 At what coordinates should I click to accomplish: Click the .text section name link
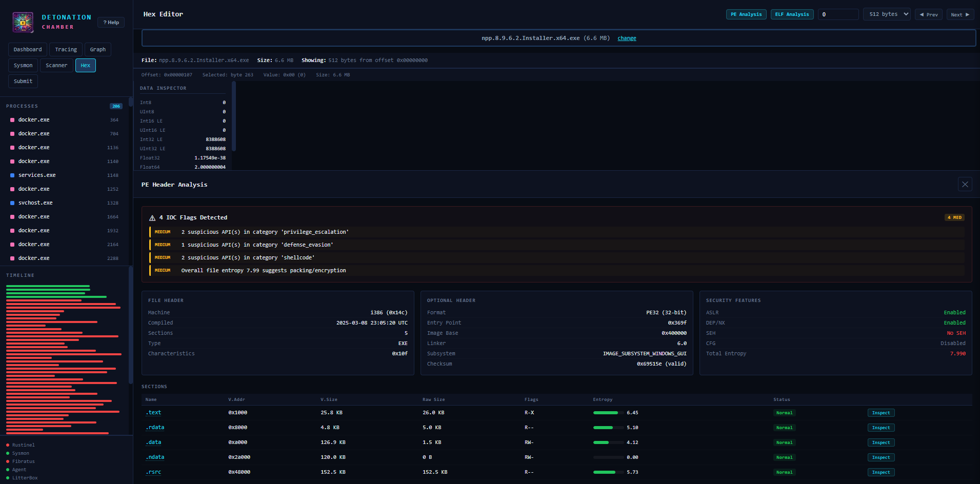click(x=153, y=413)
